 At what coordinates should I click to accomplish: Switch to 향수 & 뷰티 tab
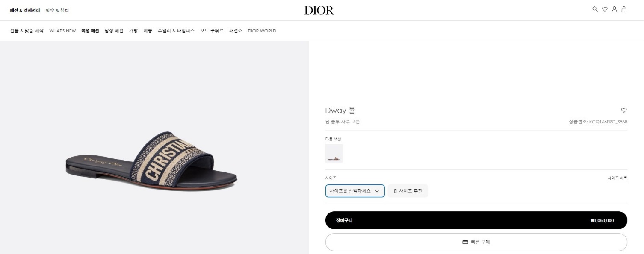(57, 10)
